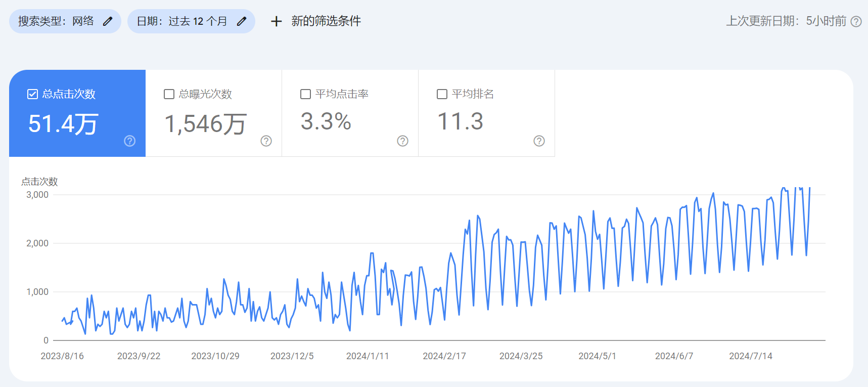Image resolution: width=868 pixels, height=387 pixels.
Task: Enable the 总曝光次数 checkbox
Action: pyautogui.click(x=169, y=94)
